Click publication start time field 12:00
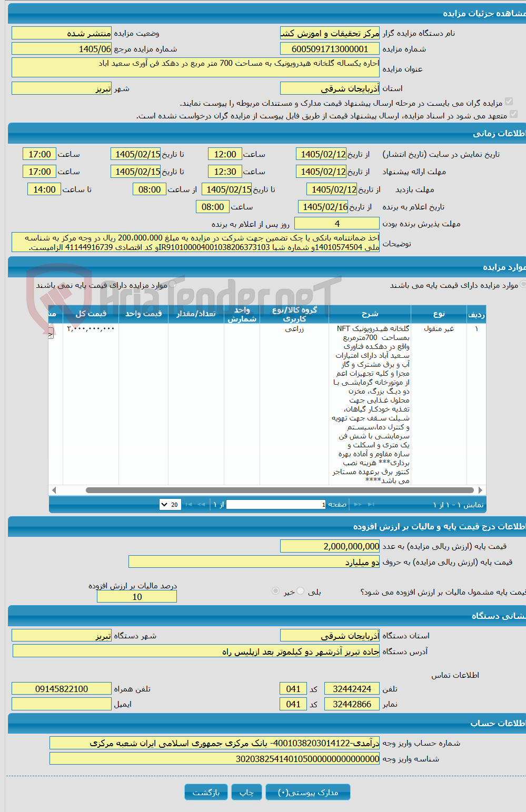Image resolution: width=526 pixels, height=812 pixels. click(225, 154)
